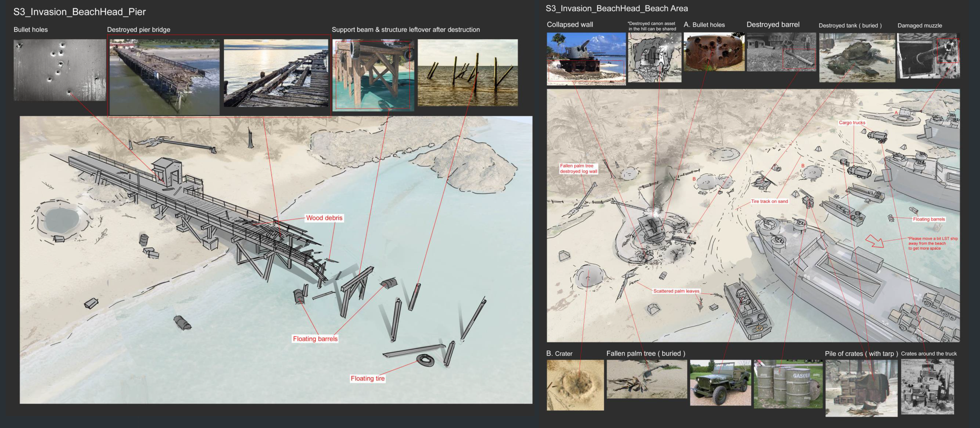Viewport: 980px width, 428px height.
Task: Click the S3_Invasion_BeachHead_Pier title
Action: coord(80,12)
